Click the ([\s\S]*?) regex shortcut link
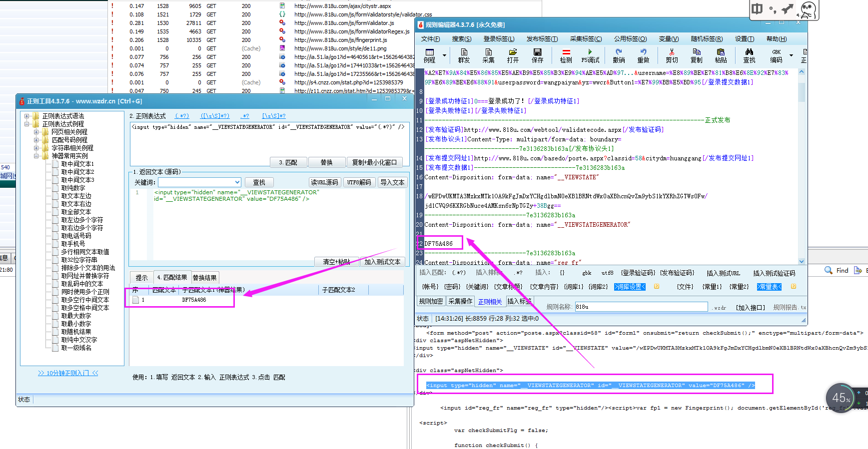Viewport: 868px width, 449px height. (x=215, y=116)
